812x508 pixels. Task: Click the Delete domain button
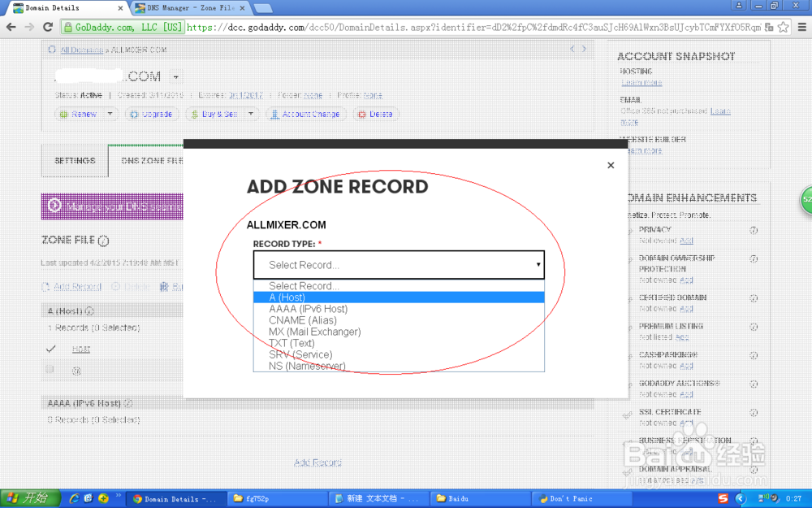376,114
